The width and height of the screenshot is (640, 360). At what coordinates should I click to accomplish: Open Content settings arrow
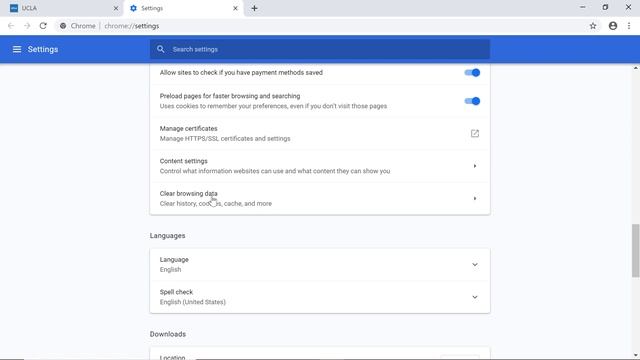pyautogui.click(x=475, y=166)
